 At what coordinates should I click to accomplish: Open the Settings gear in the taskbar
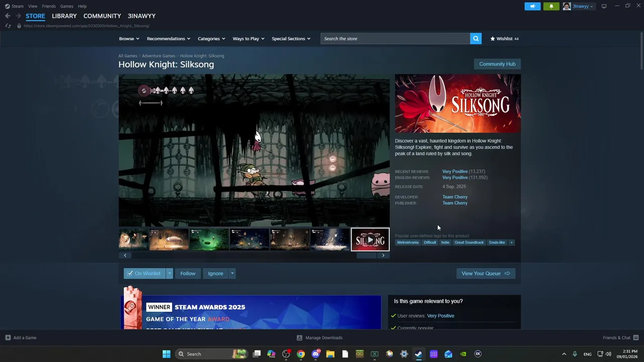(x=404, y=354)
